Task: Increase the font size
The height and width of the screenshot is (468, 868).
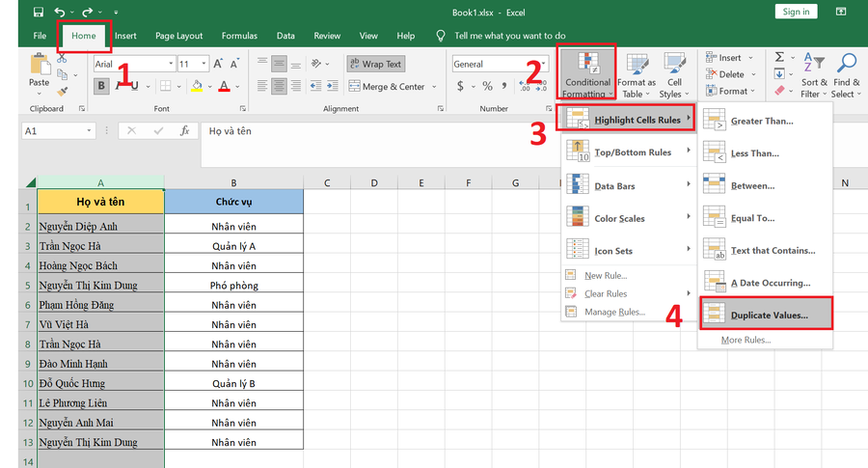Action: pyautogui.click(x=218, y=64)
